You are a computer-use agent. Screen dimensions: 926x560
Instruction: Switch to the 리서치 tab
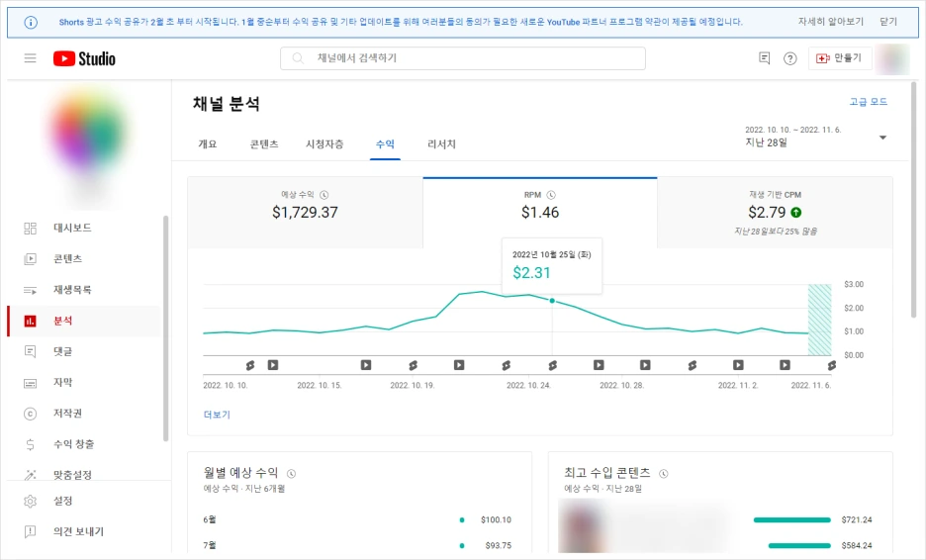coord(441,144)
